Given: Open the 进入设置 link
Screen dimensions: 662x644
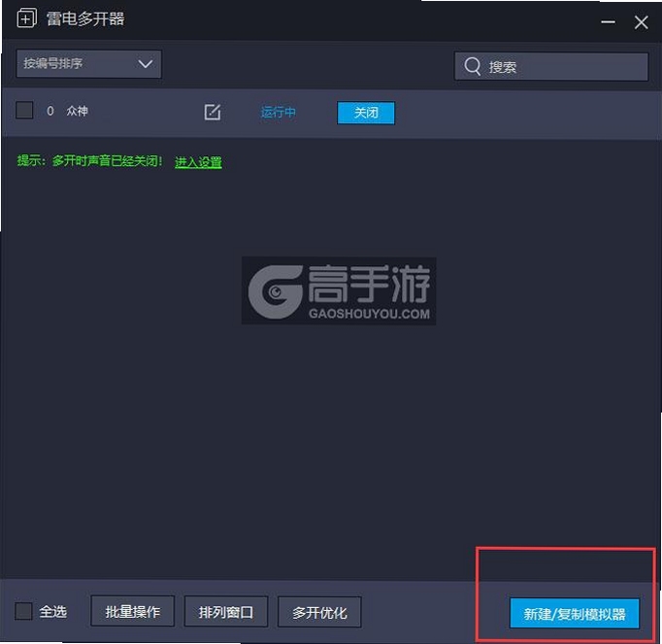Looking at the screenshot, I should click(198, 162).
